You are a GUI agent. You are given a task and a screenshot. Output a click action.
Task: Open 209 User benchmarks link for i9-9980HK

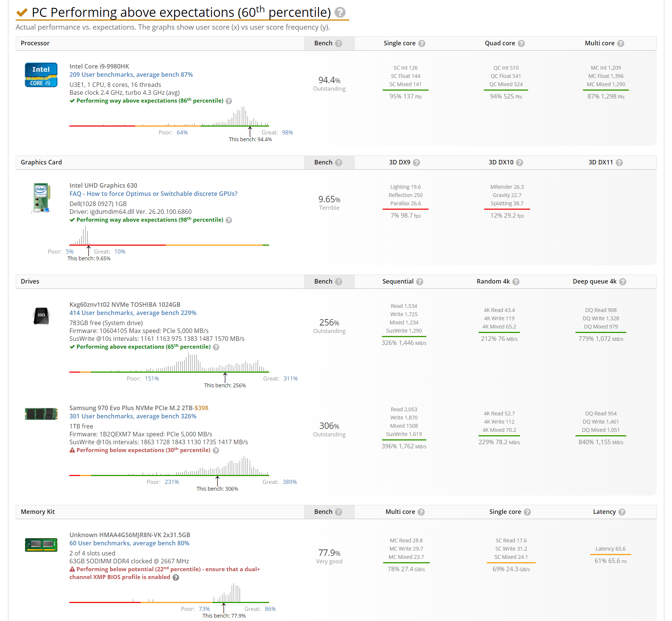(x=131, y=75)
